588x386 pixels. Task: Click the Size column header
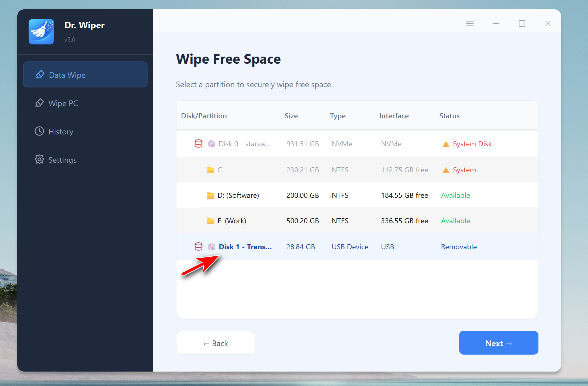[291, 116]
